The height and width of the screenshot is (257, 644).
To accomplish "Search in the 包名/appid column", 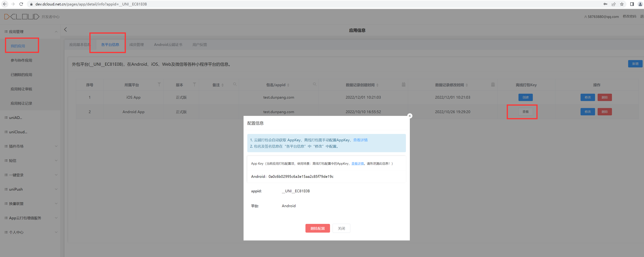I will (314, 84).
